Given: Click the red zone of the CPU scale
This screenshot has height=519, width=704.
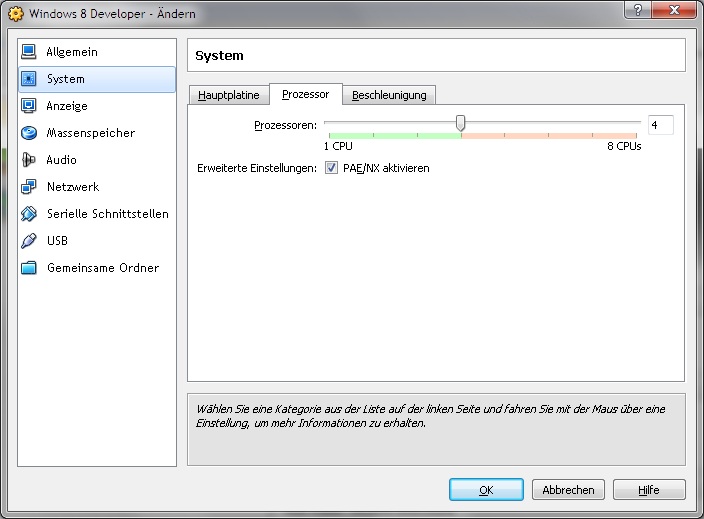Looking at the screenshot, I should pyautogui.click(x=549, y=135).
